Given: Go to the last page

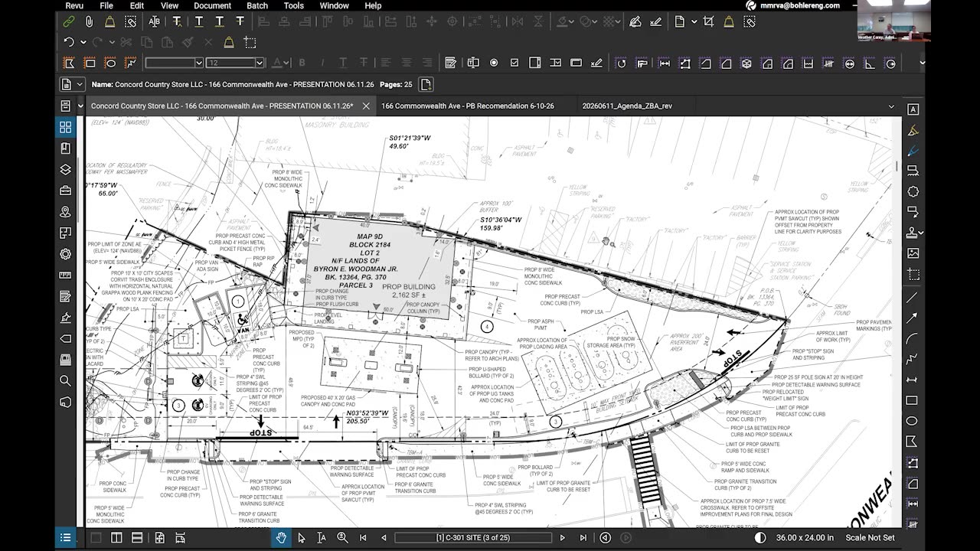Looking at the screenshot, I should (583, 538).
